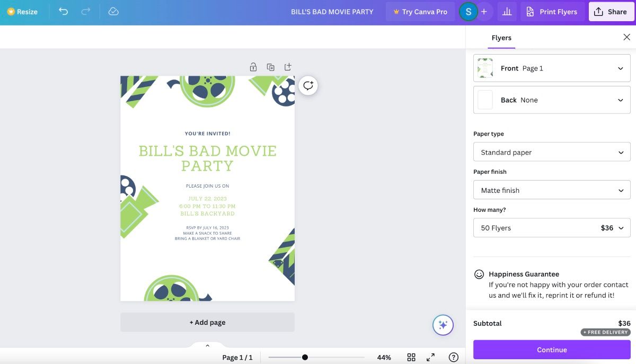Click the Share button

(611, 12)
